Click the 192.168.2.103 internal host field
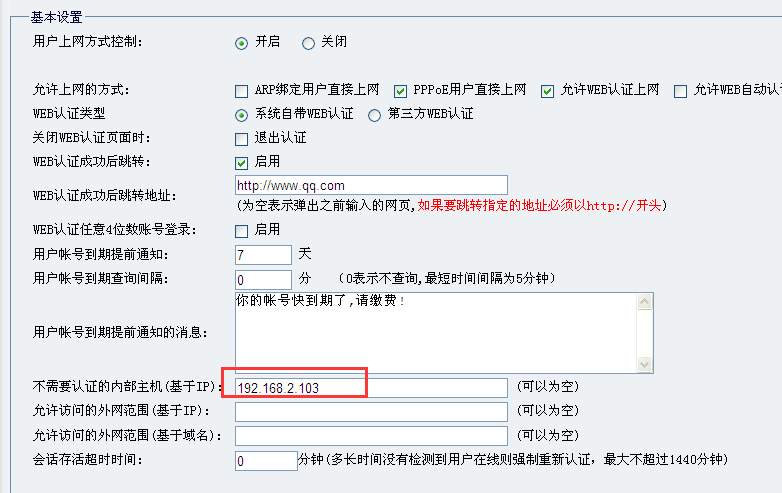The height and width of the screenshot is (493, 782). tap(370, 388)
